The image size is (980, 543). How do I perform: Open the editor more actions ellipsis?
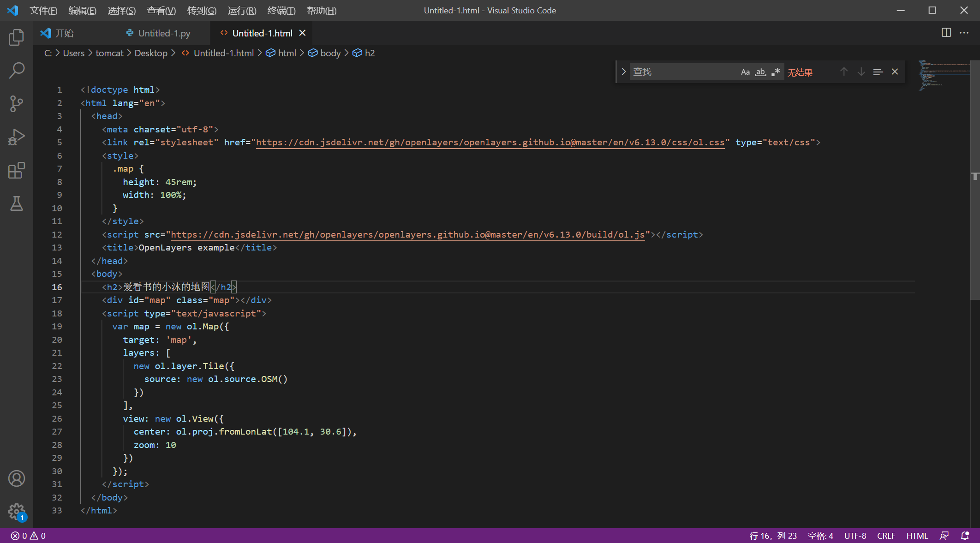point(964,33)
